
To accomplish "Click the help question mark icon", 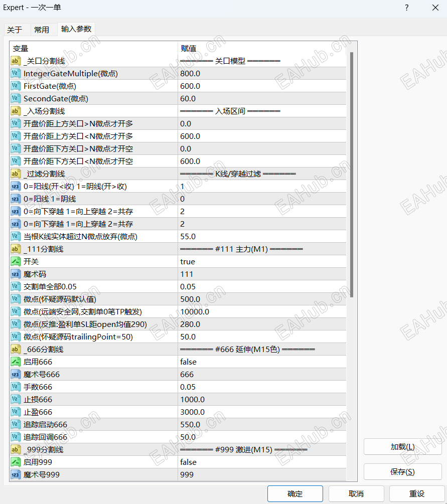I will 406,8.
